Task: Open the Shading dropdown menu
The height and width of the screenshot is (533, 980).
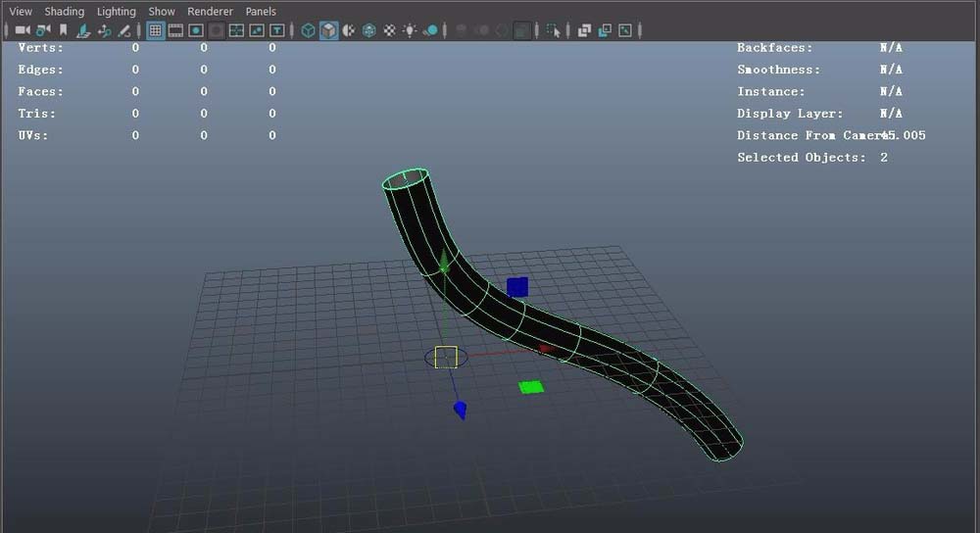Action: (65, 12)
